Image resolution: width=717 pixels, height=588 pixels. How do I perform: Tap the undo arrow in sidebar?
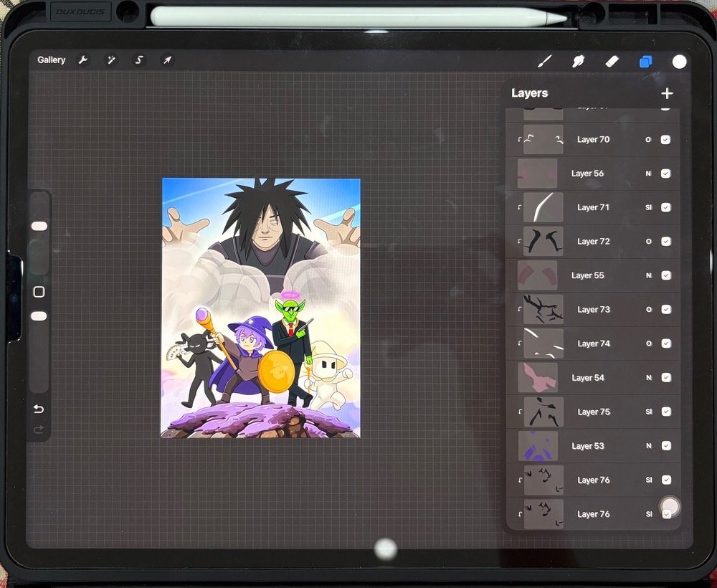[x=39, y=409]
